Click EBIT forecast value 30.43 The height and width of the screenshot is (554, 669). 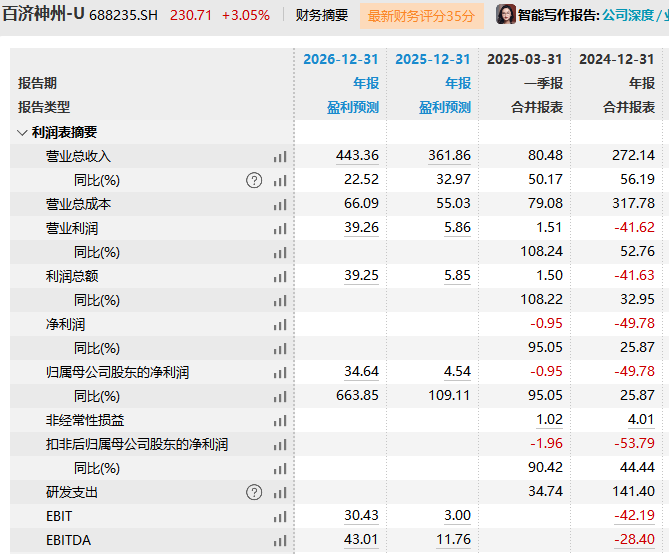(x=361, y=516)
